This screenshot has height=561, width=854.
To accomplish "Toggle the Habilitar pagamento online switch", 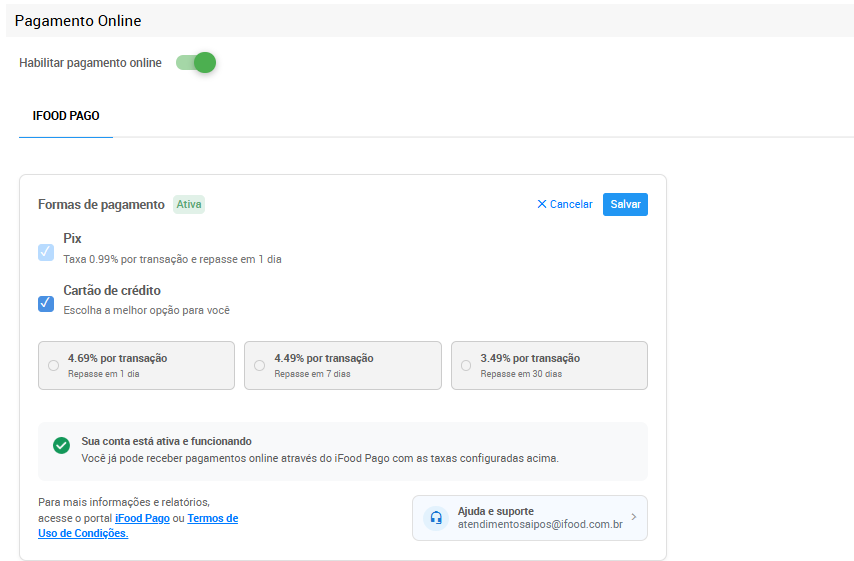I will [196, 63].
